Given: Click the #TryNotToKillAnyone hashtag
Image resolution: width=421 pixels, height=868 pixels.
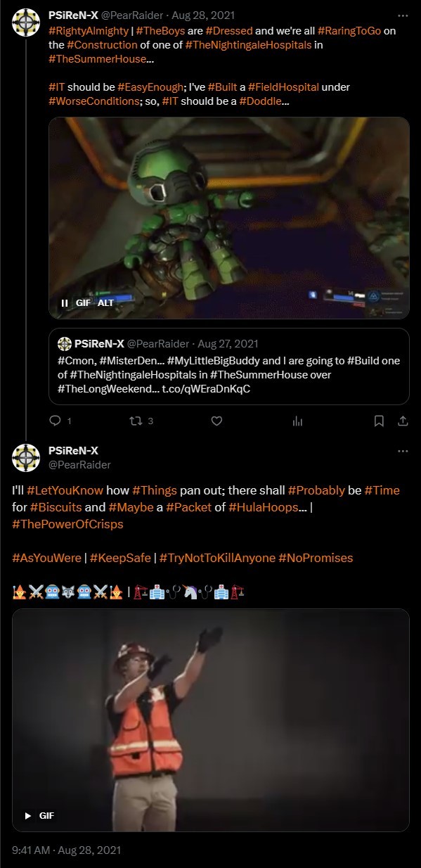Looking at the screenshot, I should click(217, 558).
